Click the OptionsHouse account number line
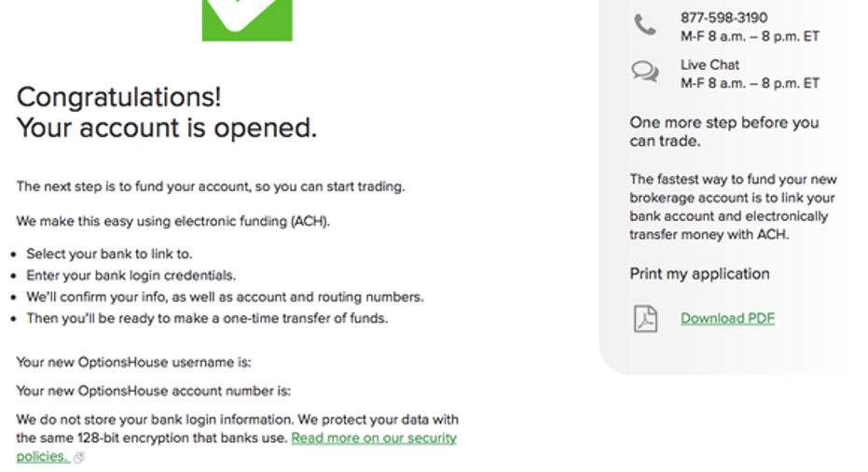This screenshot has height=472, width=868. [x=153, y=391]
